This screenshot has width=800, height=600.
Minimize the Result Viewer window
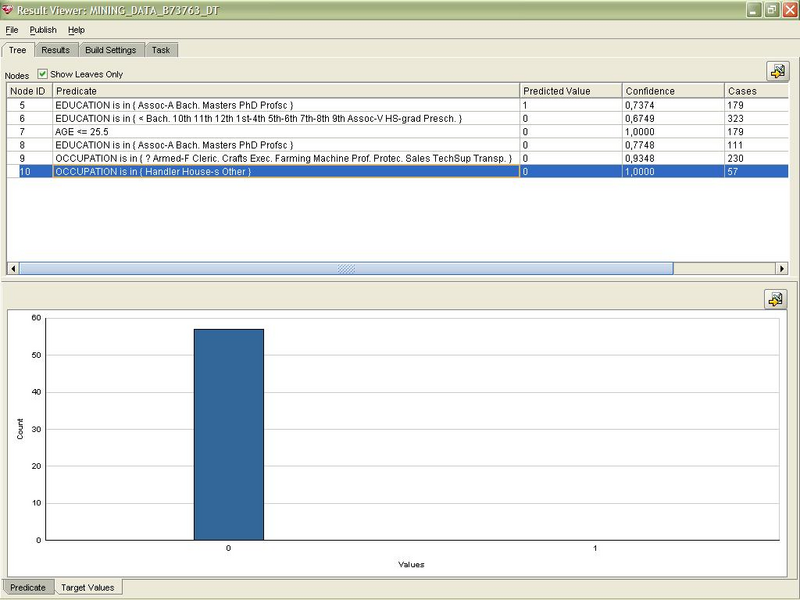coord(754,10)
